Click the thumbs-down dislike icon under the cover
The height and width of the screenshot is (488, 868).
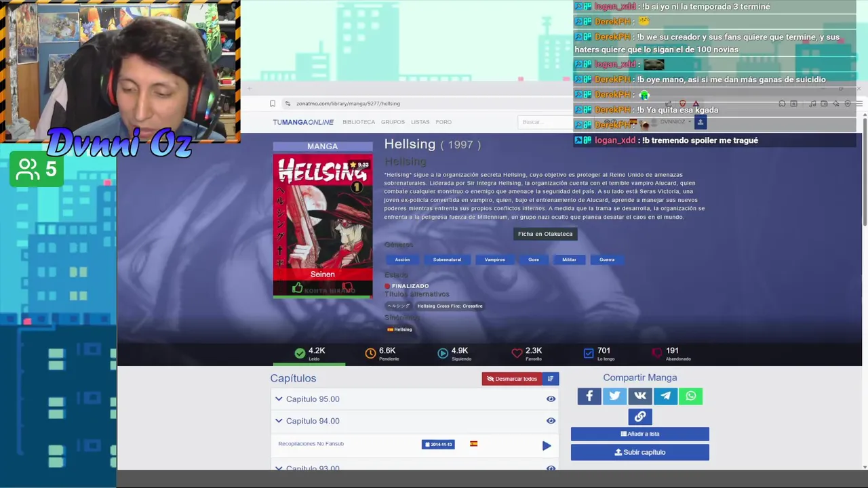(x=347, y=288)
